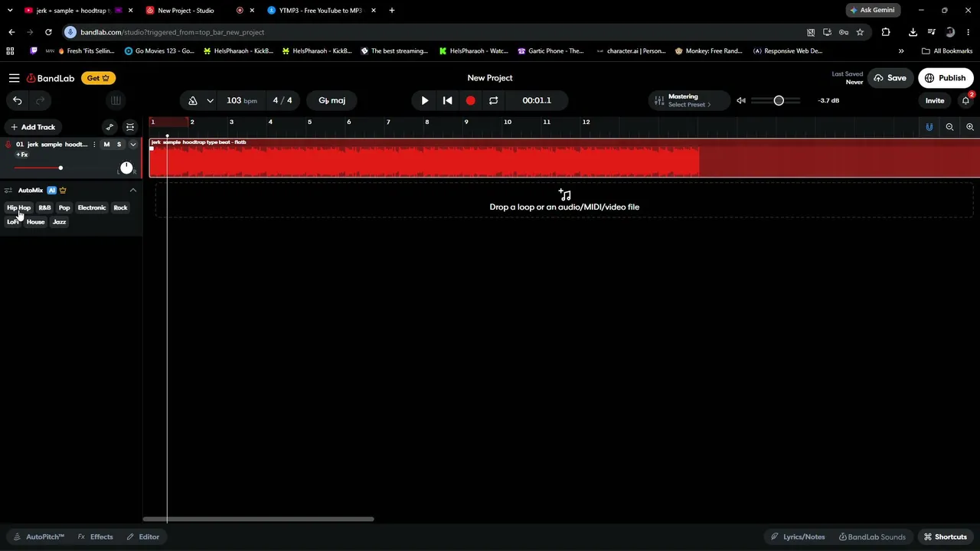Image resolution: width=980 pixels, height=551 pixels.
Task: Click the BandLab logo
Action: (51, 78)
